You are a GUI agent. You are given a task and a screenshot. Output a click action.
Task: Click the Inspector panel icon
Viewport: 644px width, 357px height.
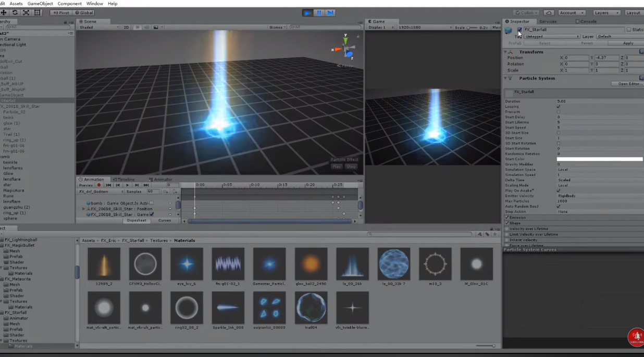pos(507,21)
